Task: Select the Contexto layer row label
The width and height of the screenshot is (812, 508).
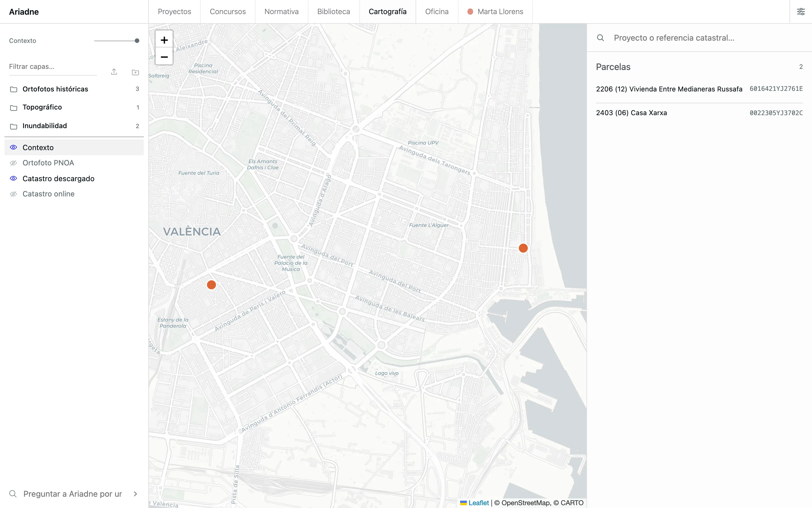Action: 38,148
